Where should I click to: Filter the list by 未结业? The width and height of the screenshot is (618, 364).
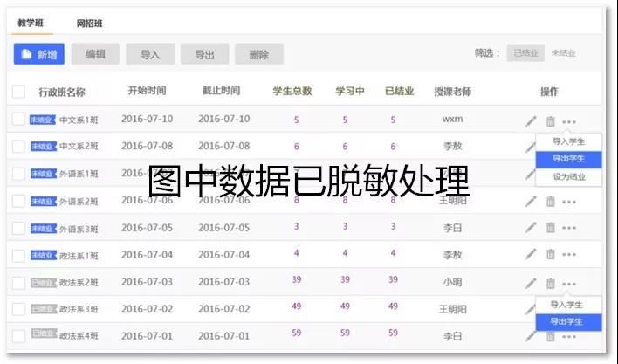(x=564, y=54)
